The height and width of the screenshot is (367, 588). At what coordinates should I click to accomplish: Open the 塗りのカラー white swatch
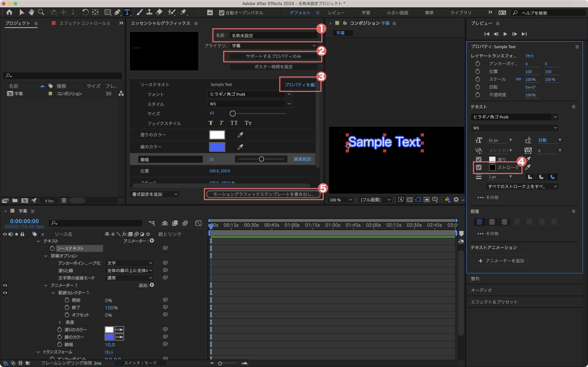[x=217, y=135]
